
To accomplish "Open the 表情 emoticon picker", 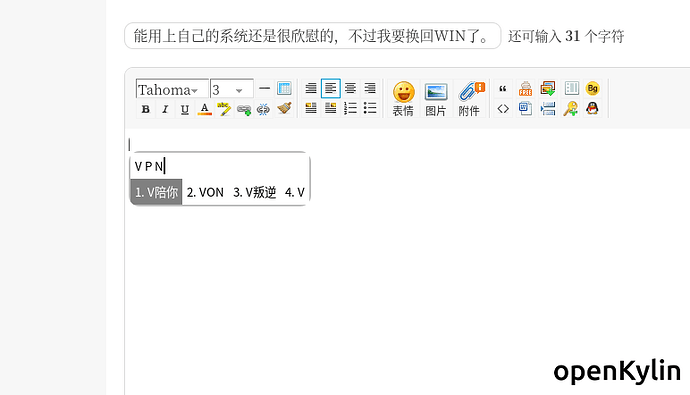I will [403, 99].
